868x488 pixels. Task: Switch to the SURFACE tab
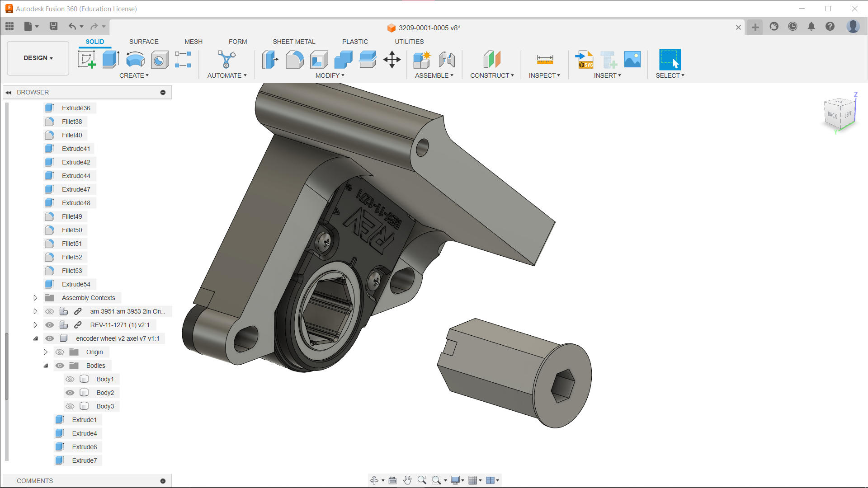[x=144, y=42]
